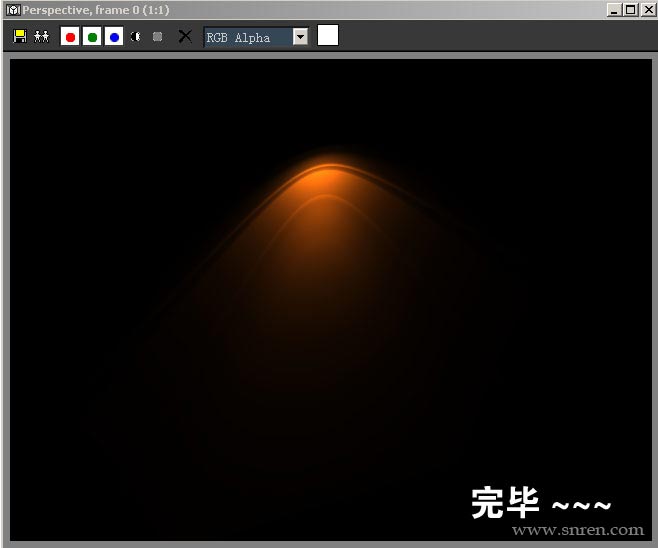Clear the rendered image with X

pyautogui.click(x=185, y=37)
